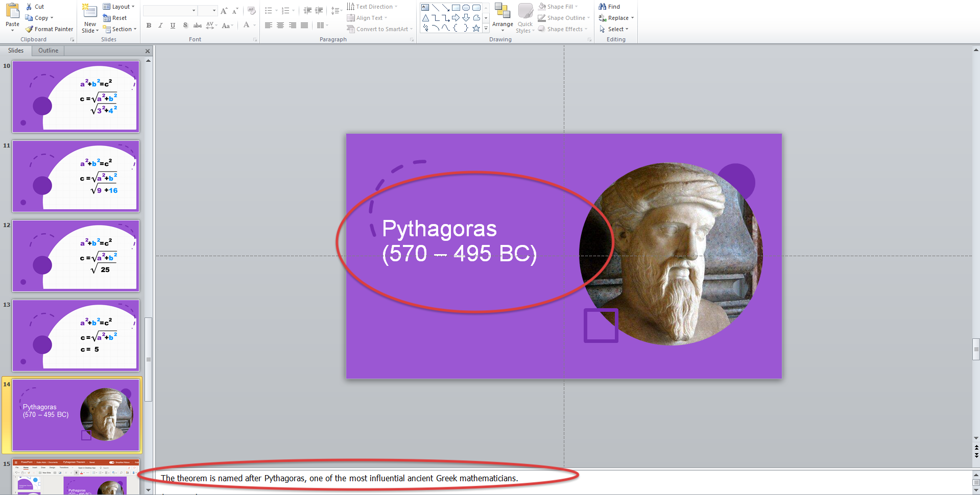Click Clear All Formatting icon
Screen dimensions: 980x495
pos(251,11)
